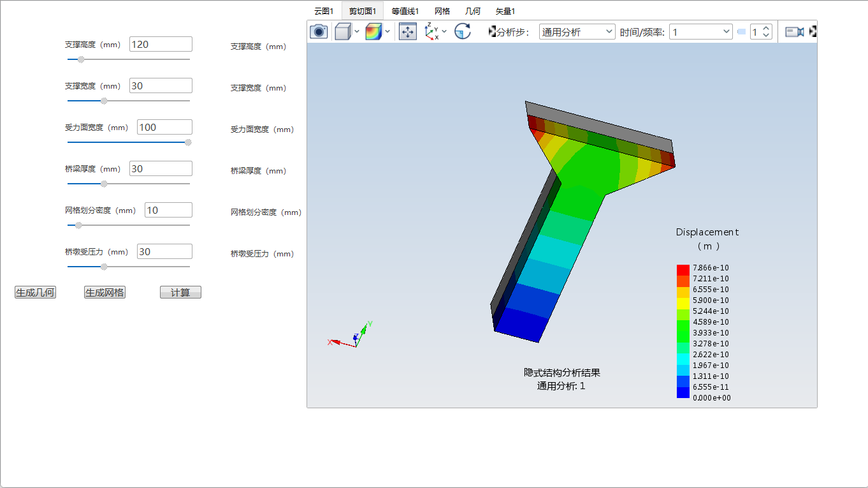Click the fit-to-view arrows icon

point(408,31)
